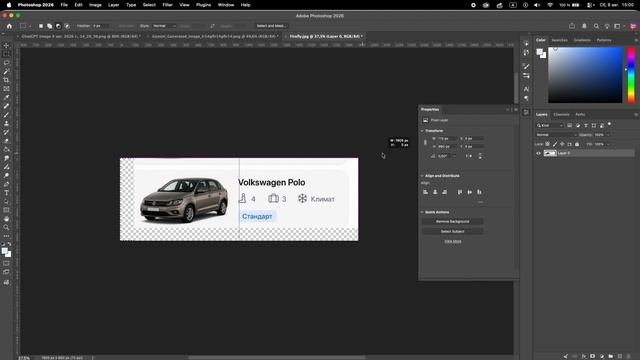This screenshot has height=360, width=640.
Task: Select the Crop tool
Action: tap(6, 80)
